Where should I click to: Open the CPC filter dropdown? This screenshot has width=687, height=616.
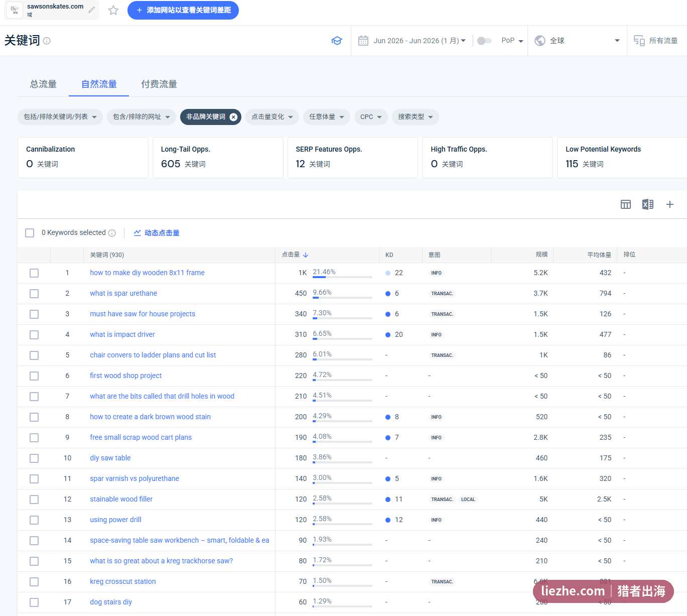click(x=371, y=117)
